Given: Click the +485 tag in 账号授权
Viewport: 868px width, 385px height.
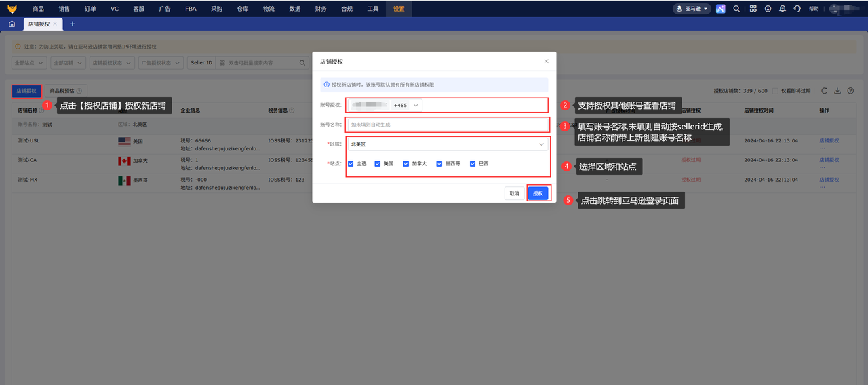Looking at the screenshot, I should (400, 105).
